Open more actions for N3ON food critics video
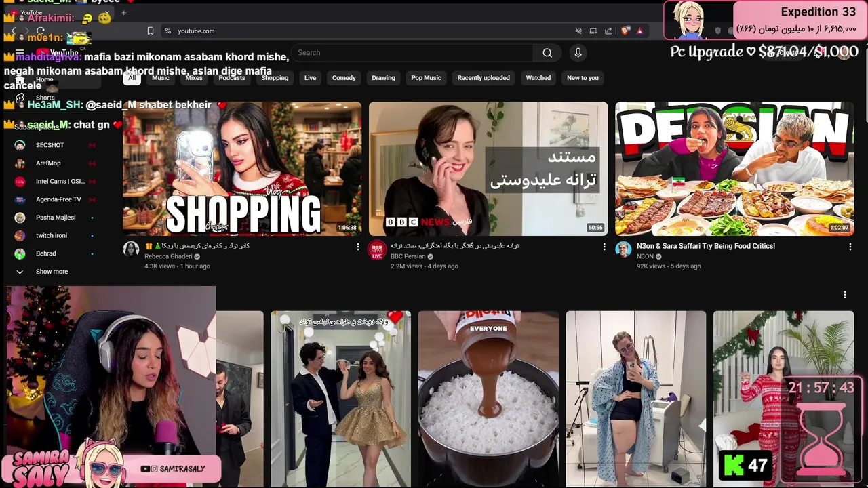 [850, 247]
